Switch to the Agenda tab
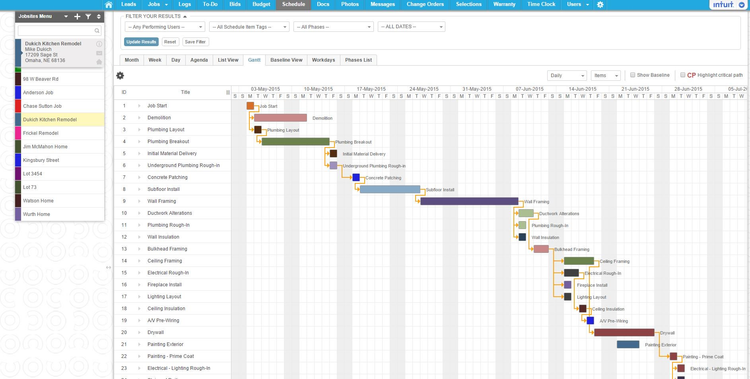 click(199, 60)
